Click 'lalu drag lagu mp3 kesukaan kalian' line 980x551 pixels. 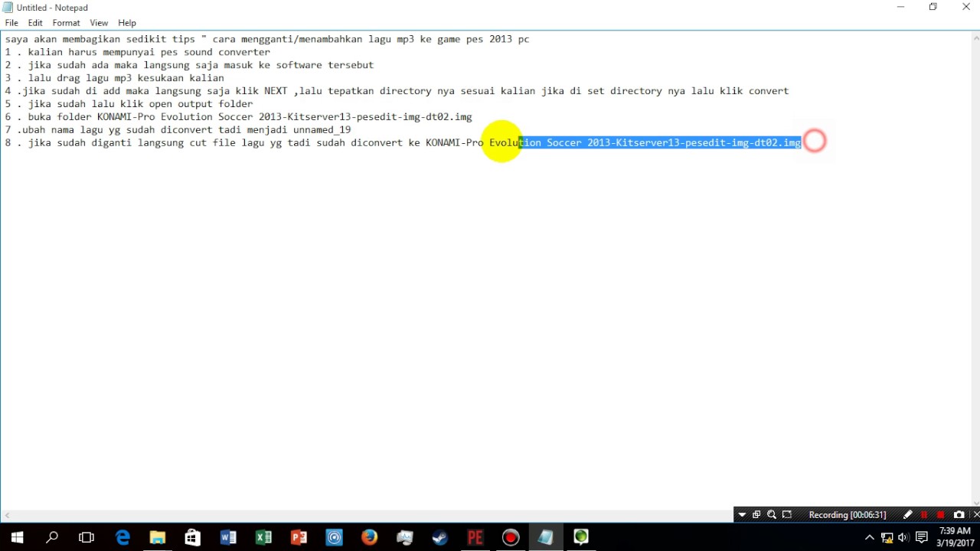(x=126, y=77)
